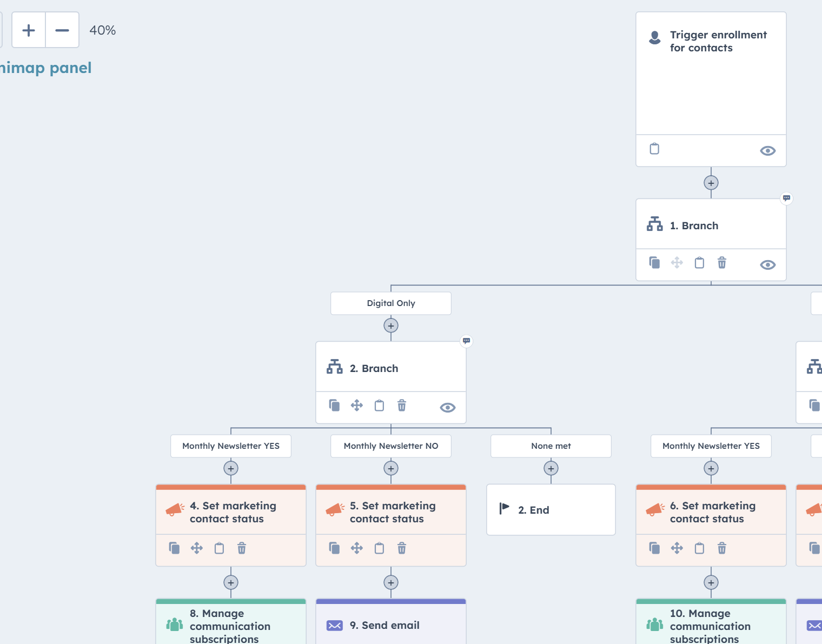Delete the "2. Branch" step
The image size is (822, 644).
coord(401,406)
